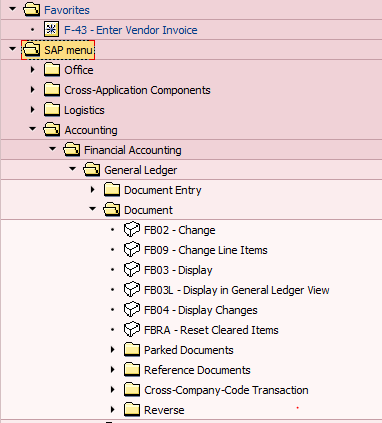382x423 pixels.
Task: Select FB03 - Display transaction text
Action: point(178,270)
